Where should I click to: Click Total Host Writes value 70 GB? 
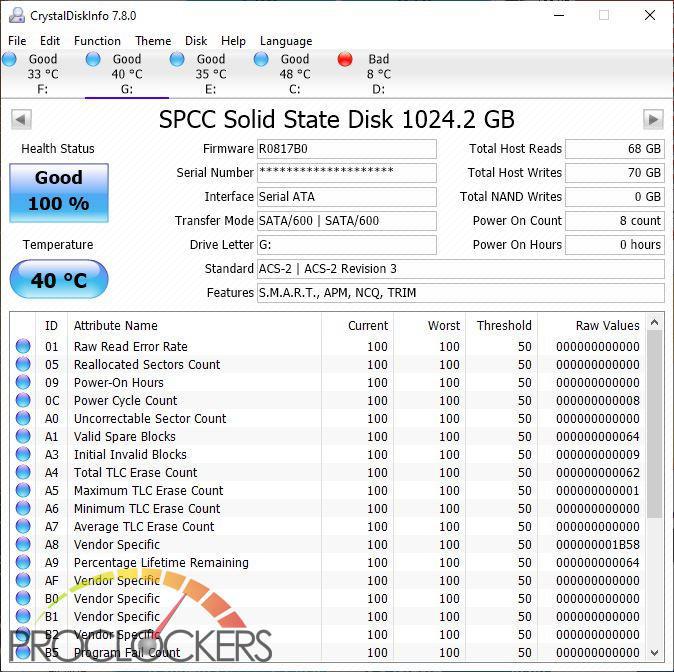[x=614, y=173]
